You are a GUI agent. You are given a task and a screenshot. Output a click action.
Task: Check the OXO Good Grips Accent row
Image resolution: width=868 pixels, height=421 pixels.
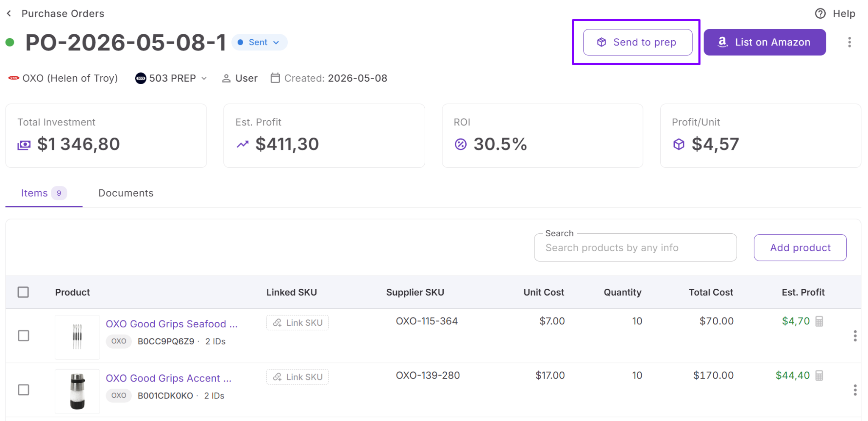coord(24,390)
